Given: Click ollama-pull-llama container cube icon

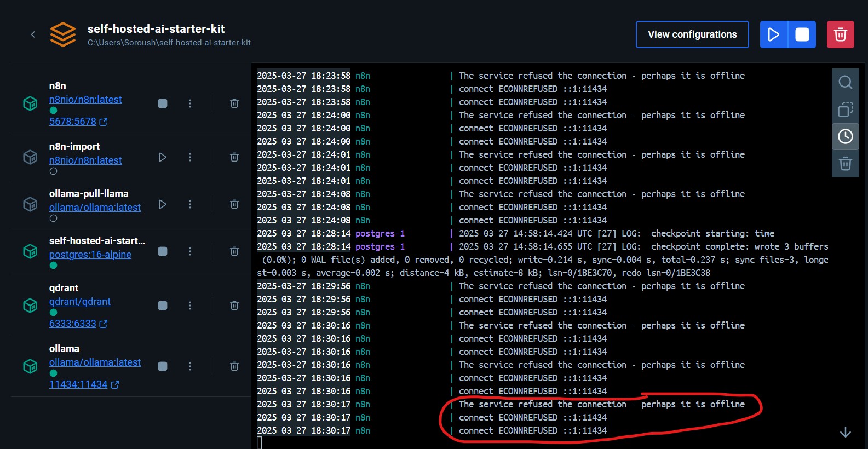Looking at the screenshot, I should [x=30, y=204].
